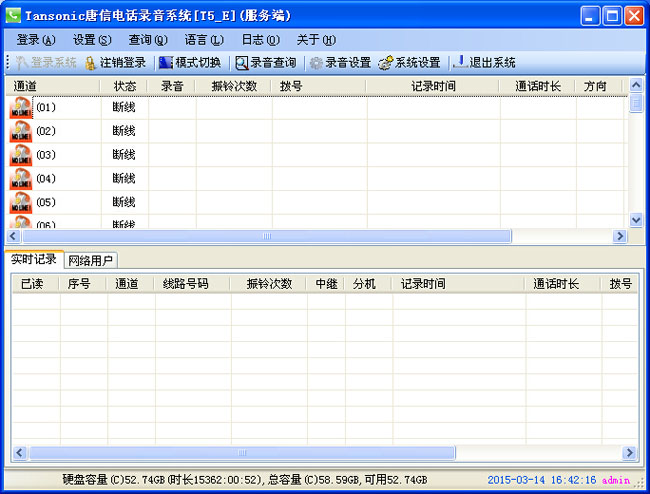Screen dimensions: 650x494
Task: Click the 记录时间 column header in channel list
Action: click(x=433, y=86)
